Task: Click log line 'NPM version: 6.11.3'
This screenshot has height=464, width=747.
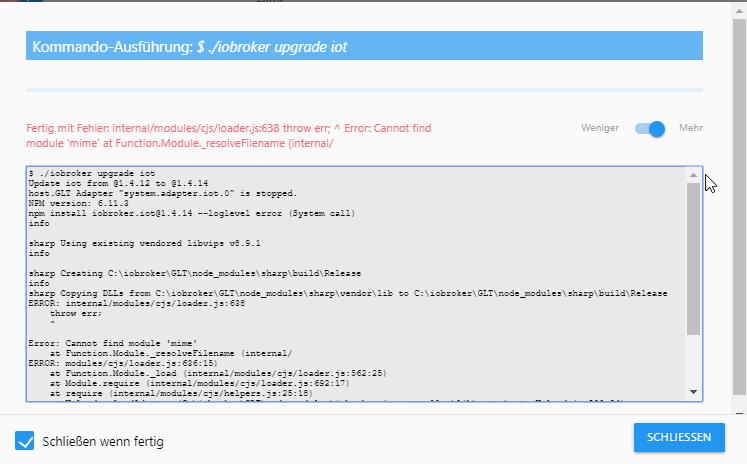Action: pos(79,203)
